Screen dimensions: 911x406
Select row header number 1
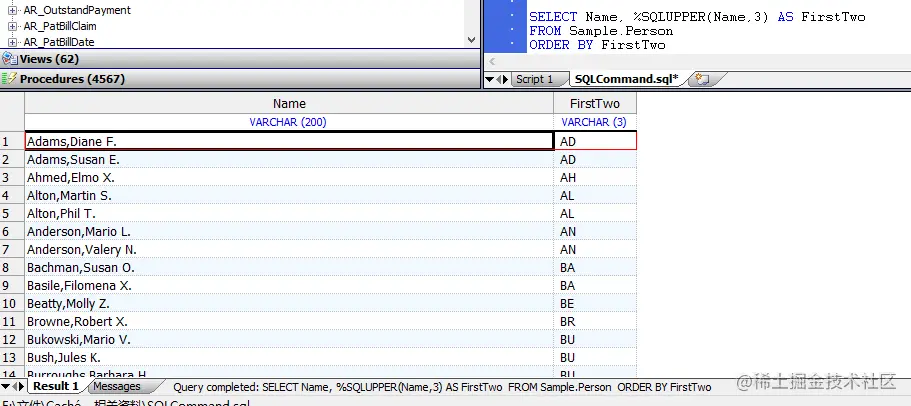coord(12,142)
